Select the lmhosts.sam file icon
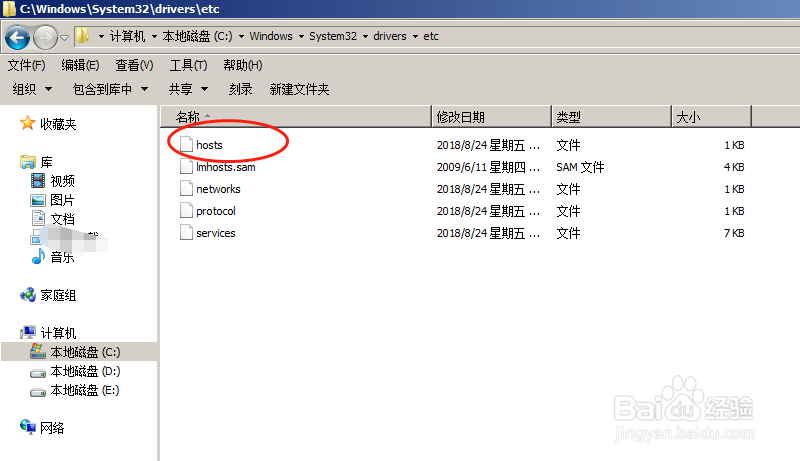The image size is (800, 461). pos(186,167)
